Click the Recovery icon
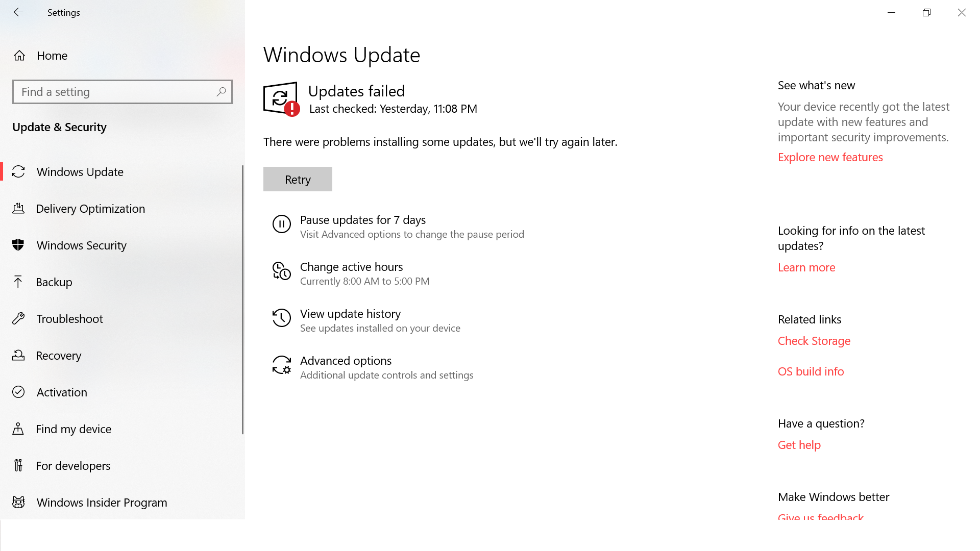 coord(18,356)
